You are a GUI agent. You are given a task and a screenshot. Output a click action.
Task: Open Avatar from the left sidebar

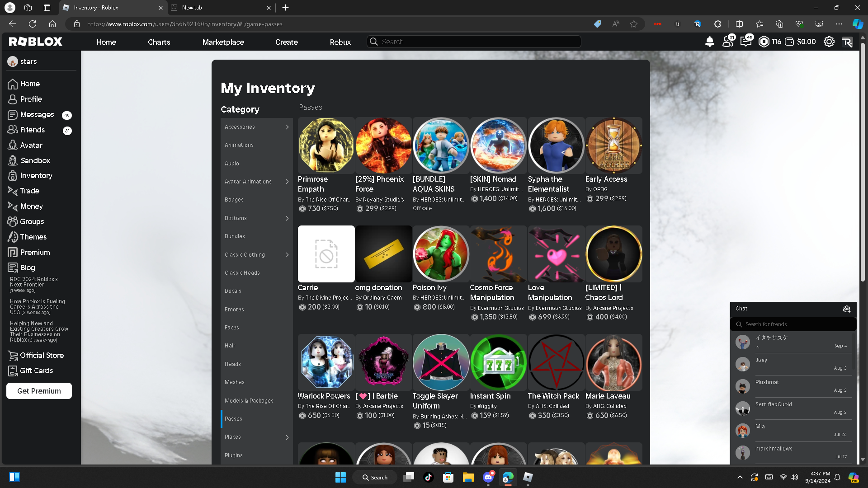coord(31,145)
